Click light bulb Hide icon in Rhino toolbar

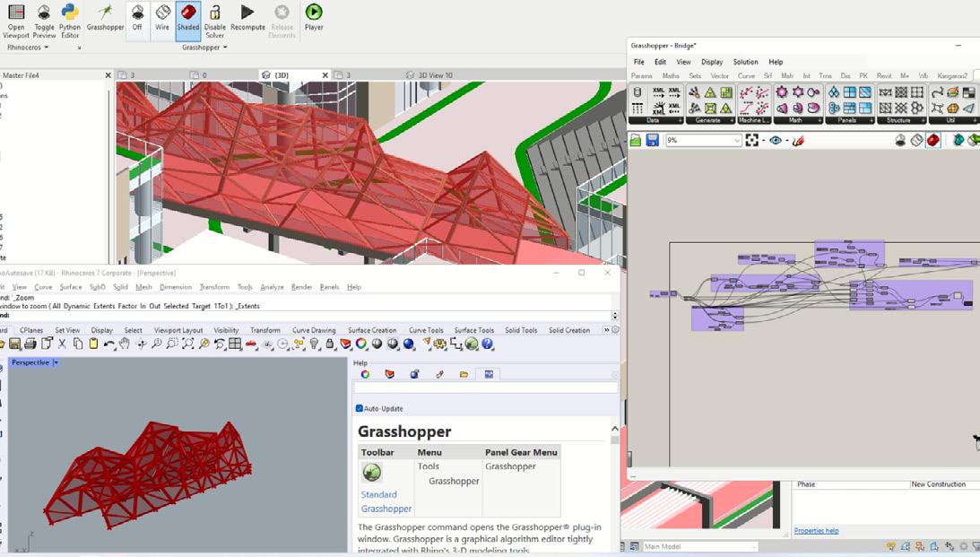315,344
